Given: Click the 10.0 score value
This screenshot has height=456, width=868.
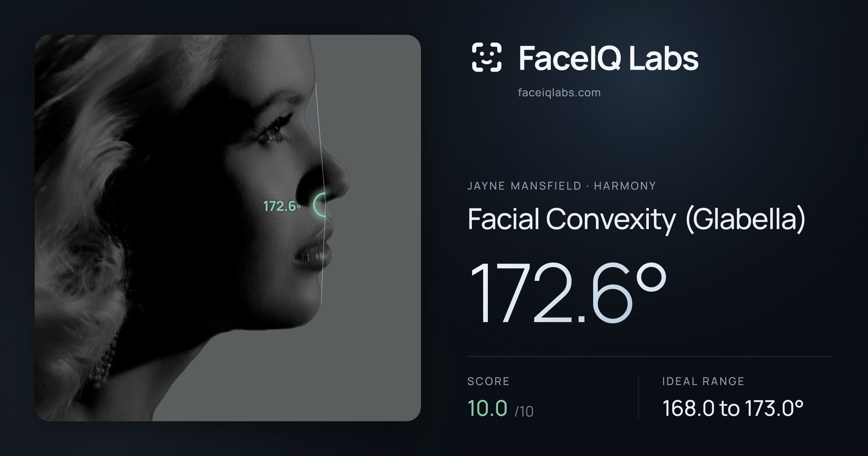Looking at the screenshot, I should click(x=487, y=408).
